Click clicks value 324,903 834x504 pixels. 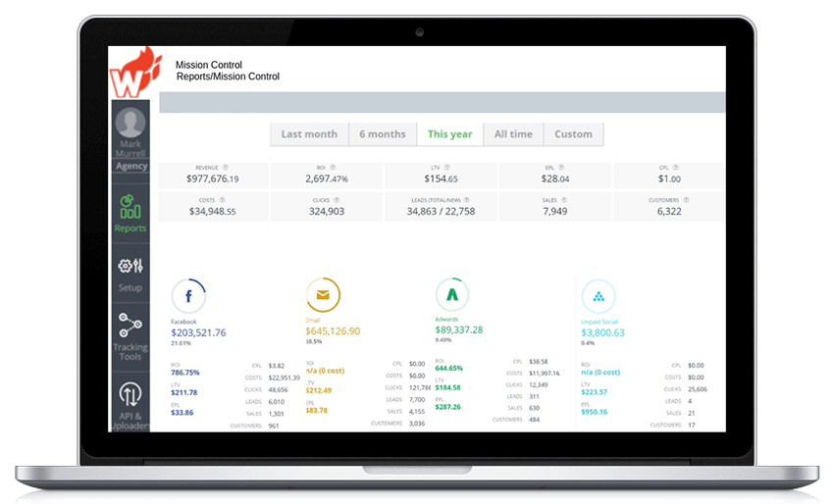point(327,212)
